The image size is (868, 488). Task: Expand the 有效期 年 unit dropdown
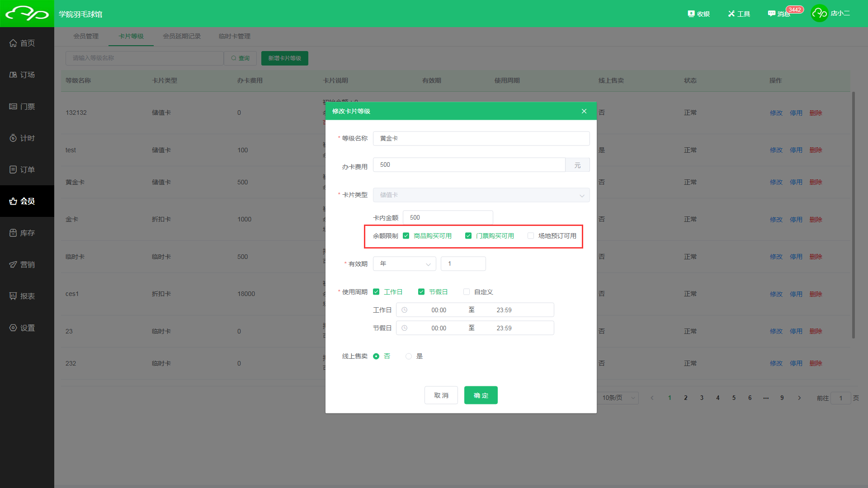pyautogui.click(x=404, y=264)
